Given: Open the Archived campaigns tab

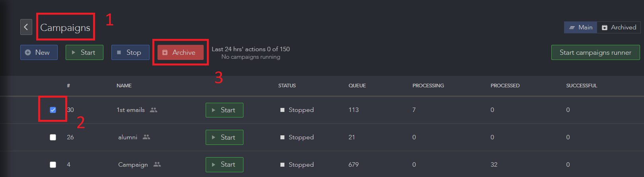Looking at the screenshot, I should coord(619,27).
